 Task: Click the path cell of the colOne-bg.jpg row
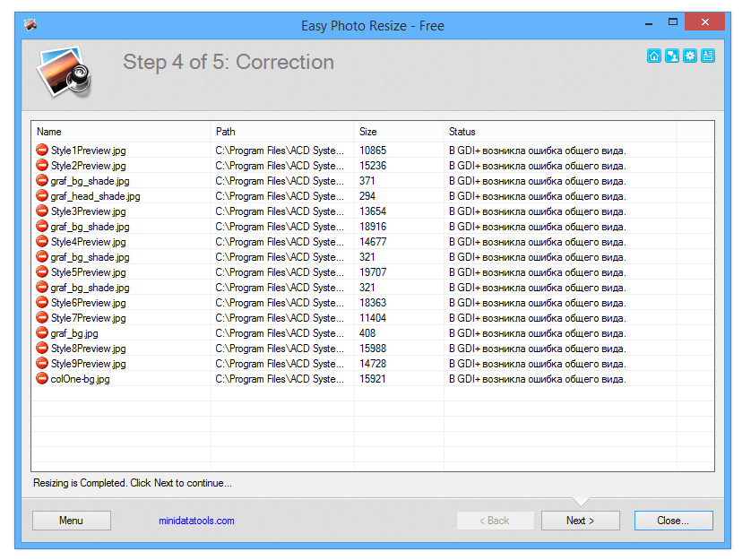coord(280,379)
